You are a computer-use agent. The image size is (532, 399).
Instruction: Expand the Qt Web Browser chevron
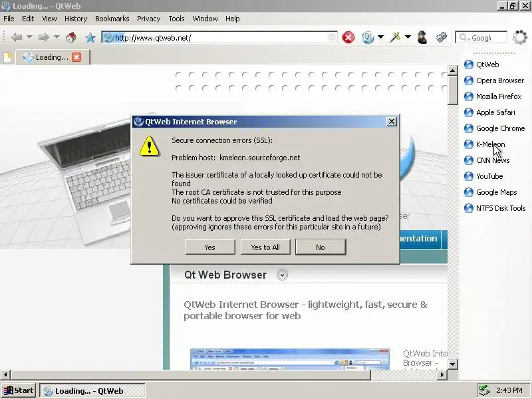point(282,275)
